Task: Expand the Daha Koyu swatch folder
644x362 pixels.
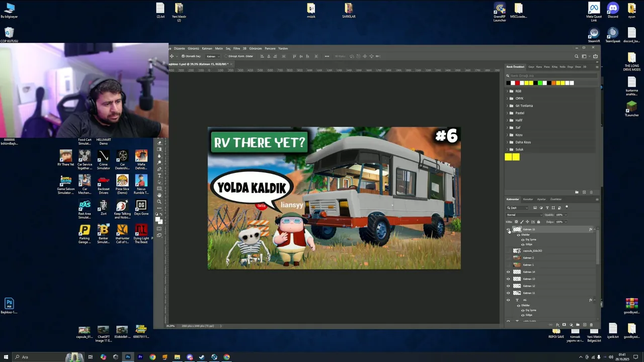Action: [507, 142]
